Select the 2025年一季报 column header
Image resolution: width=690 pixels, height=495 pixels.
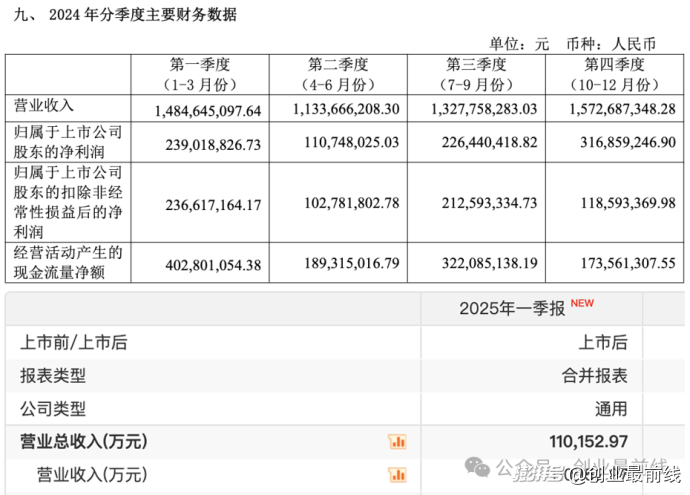click(512, 308)
